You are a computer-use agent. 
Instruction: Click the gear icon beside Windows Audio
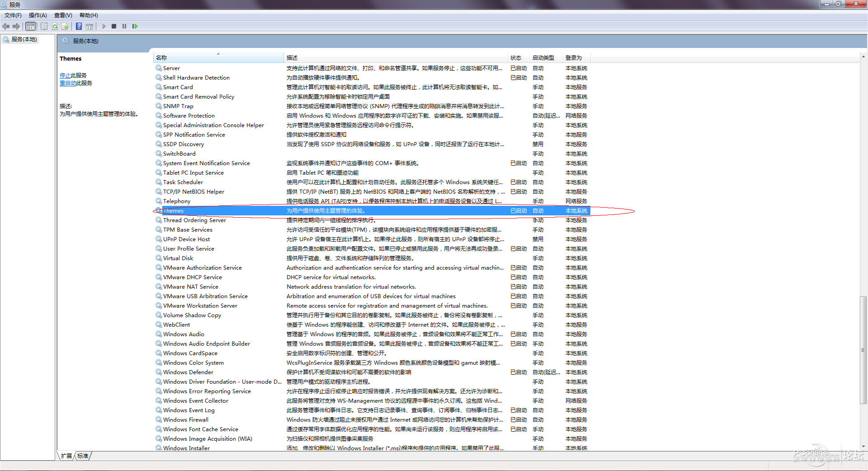(159, 334)
